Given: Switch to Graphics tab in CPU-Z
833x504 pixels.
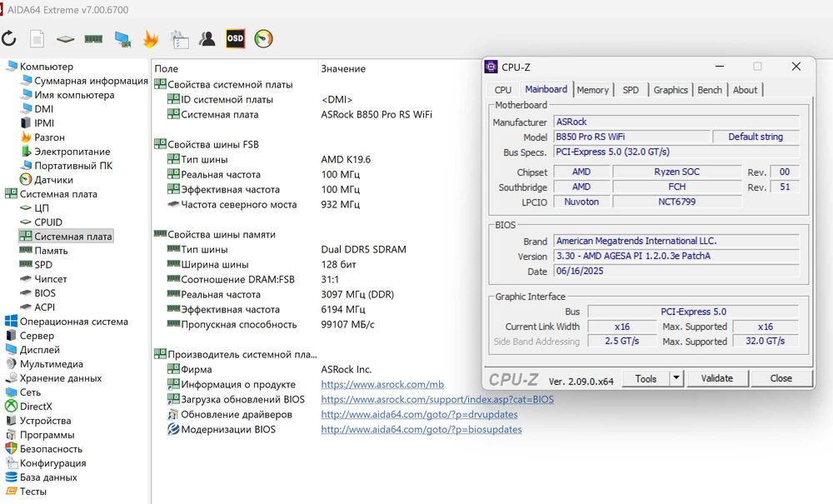Looking at the screenshot, I should coord(671,90).
